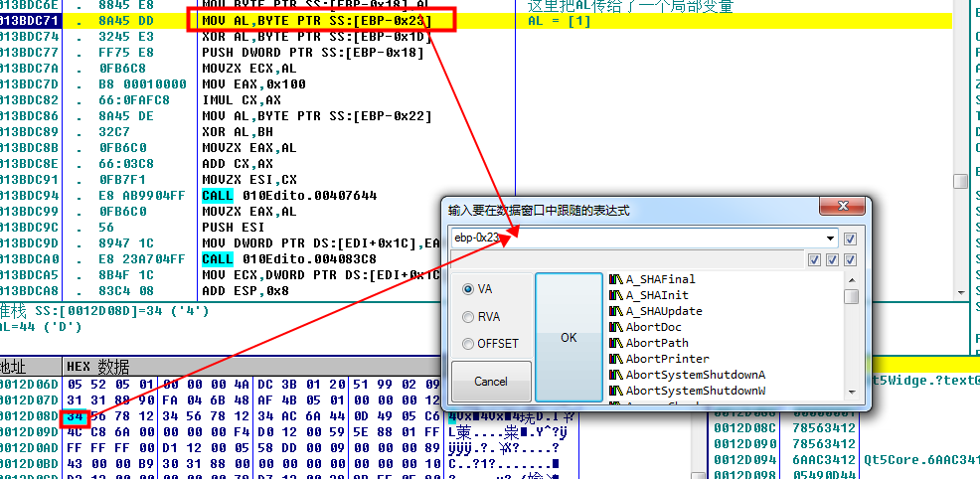
Task: Click the function list scrollbar thumb
Action: 851,296
